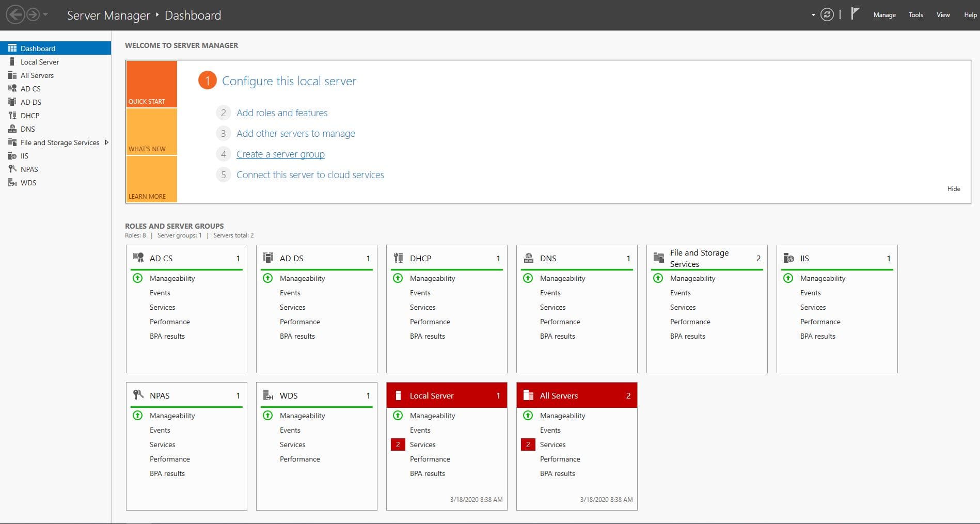Screen dimensions: 980x524
Task: Click File and Storage Services tile icon
Action: tap(659, 258)
